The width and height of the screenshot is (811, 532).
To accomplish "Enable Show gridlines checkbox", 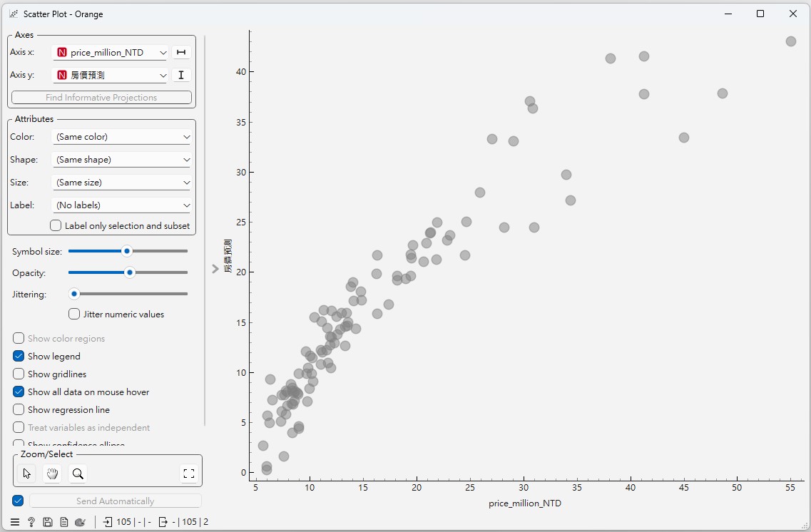I will tap(19, 374).
